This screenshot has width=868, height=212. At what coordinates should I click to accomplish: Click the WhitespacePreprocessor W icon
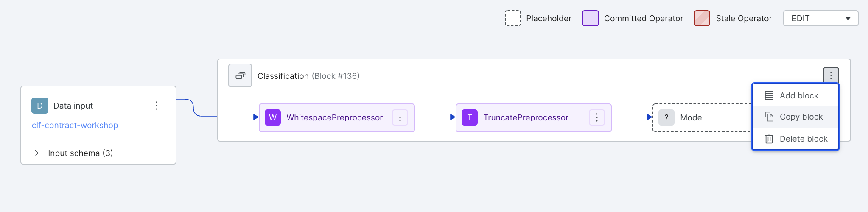tap(273, 117)
